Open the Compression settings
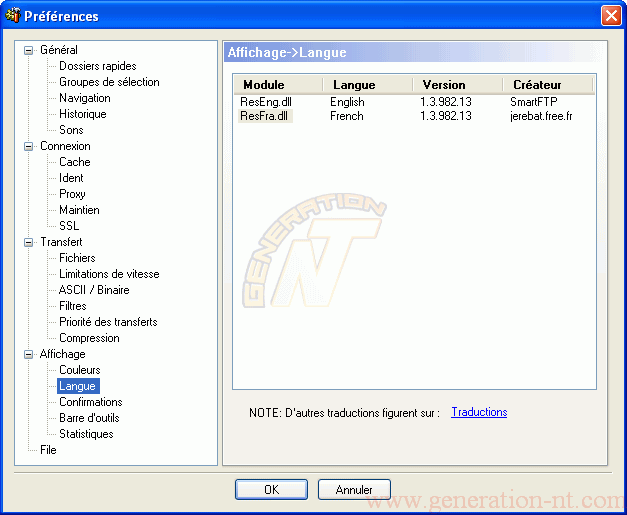 89,338
